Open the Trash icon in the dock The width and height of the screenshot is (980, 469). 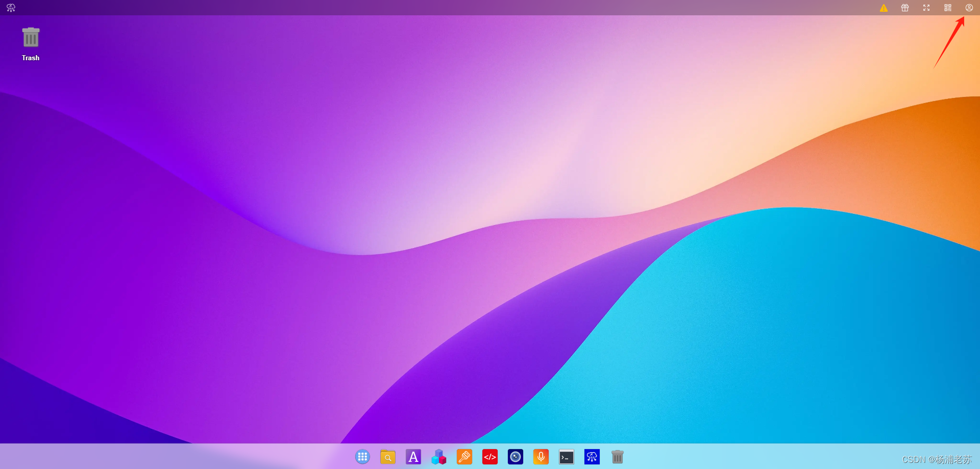point(618,457)
